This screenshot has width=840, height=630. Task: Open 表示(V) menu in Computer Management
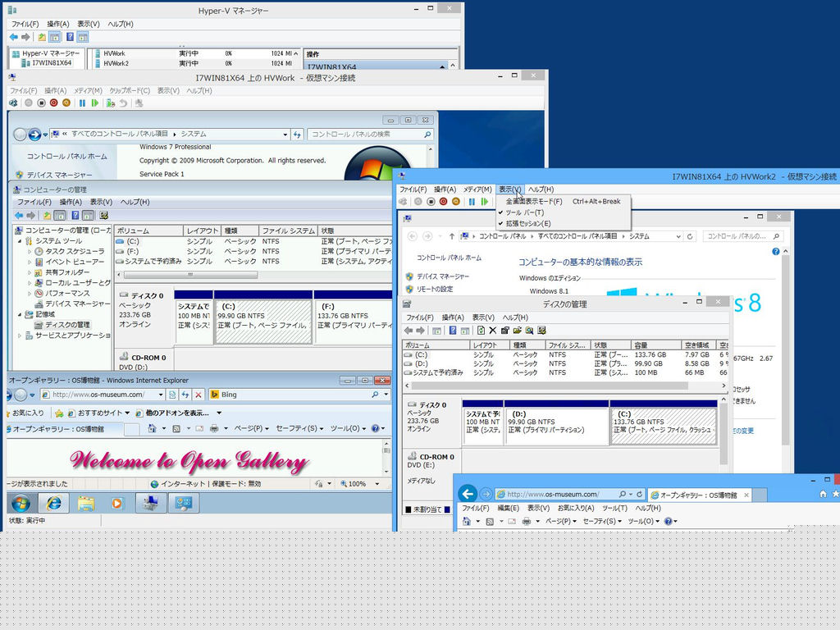coord(101,202)
